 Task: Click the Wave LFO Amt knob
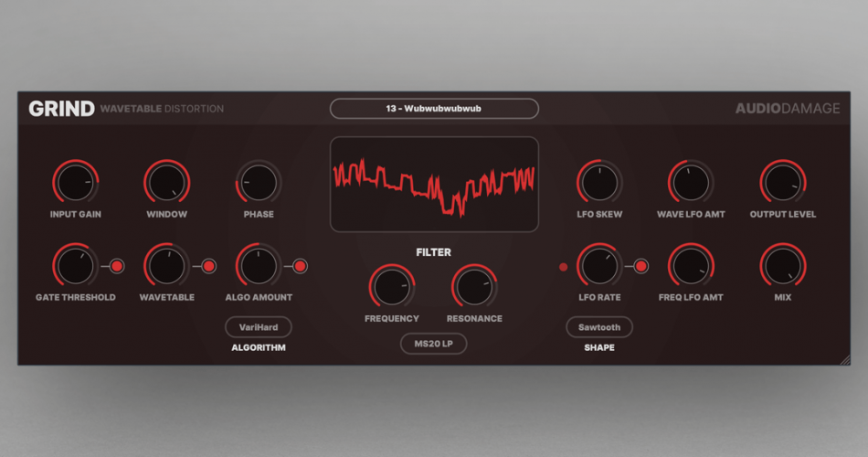coord(691,182)
